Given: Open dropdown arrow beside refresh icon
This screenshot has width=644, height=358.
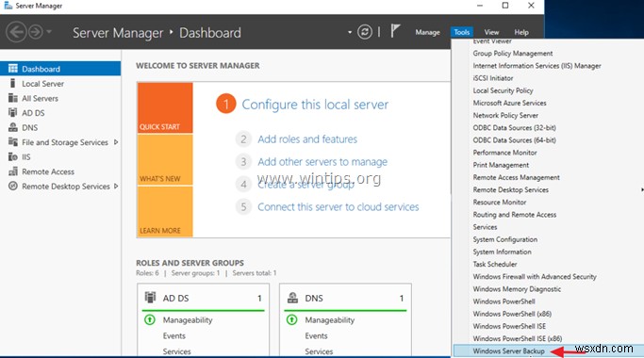Looking at the screenshot, I should (x=350, y=32).
